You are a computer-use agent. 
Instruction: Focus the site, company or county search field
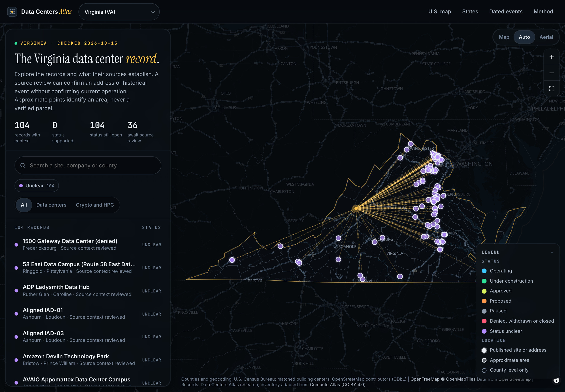click(88, 166)
